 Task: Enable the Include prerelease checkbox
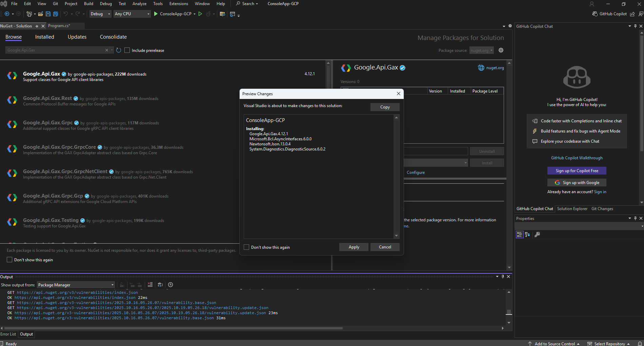pos(127,50)
